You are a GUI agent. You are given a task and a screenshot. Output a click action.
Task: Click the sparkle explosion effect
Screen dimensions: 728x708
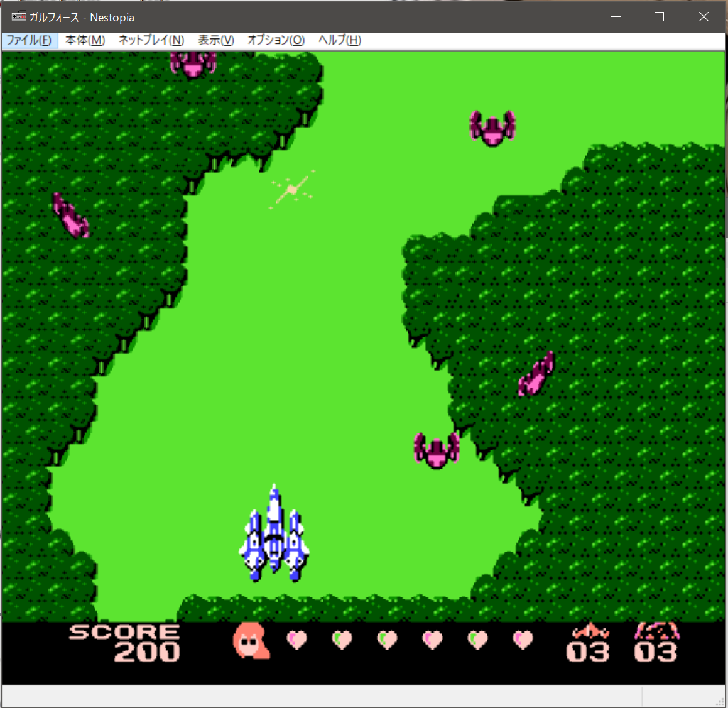pyautogui.click(x=293, y=190)
